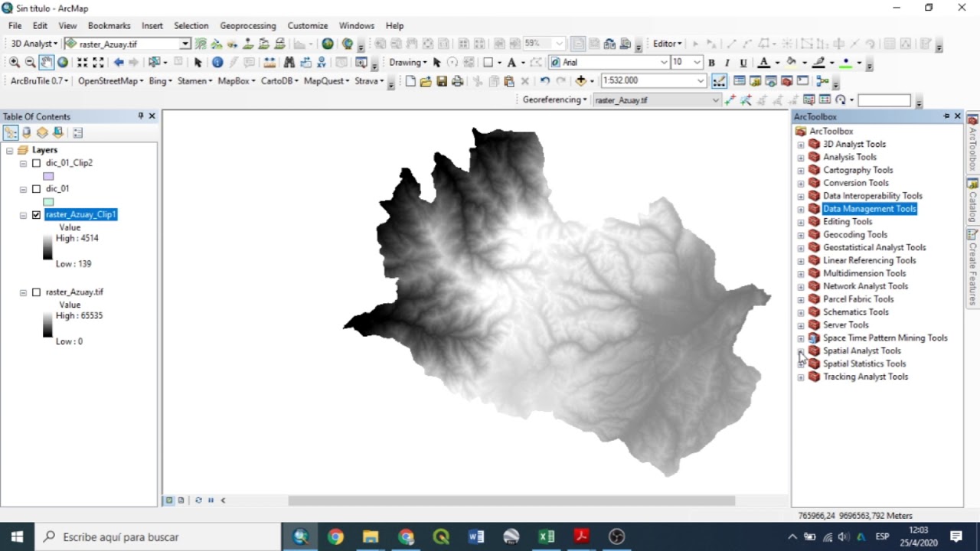Activate the Pan hand tool
Viewport: 980px width, 551px height.
click(46, 62)
